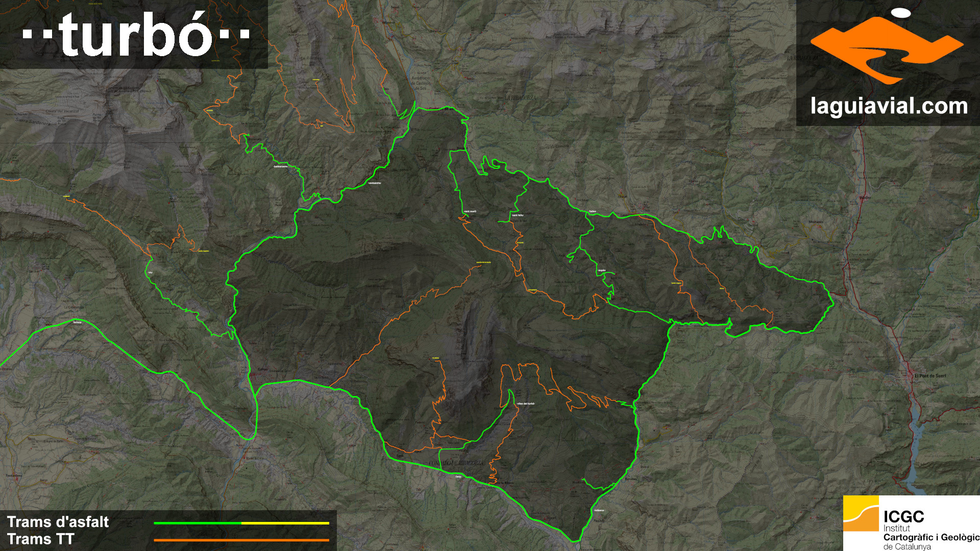Click the El Pont de Suert label
This screenshot has height=551, width=980.
tap(930, 376)
